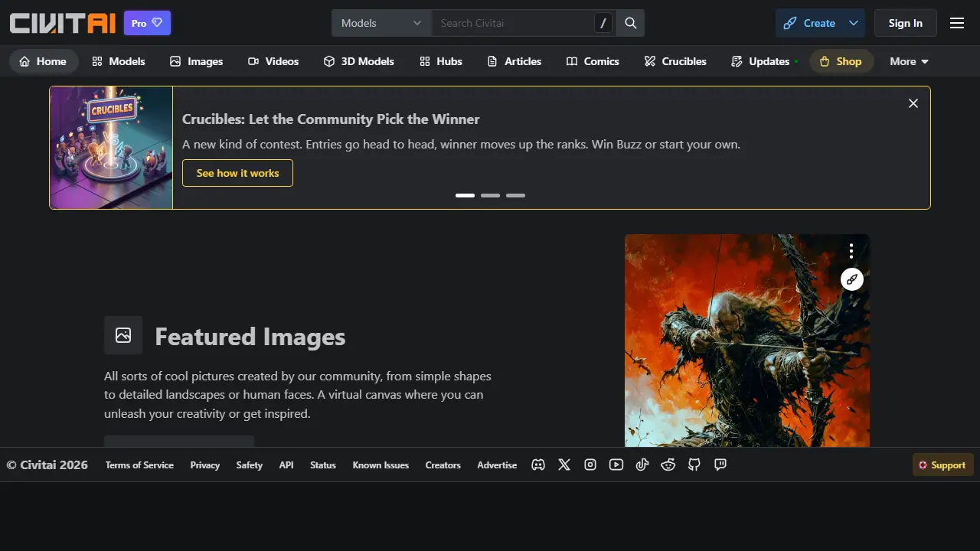Go to the Home tab
Screen dimensions: 980x551
point(44,61)
